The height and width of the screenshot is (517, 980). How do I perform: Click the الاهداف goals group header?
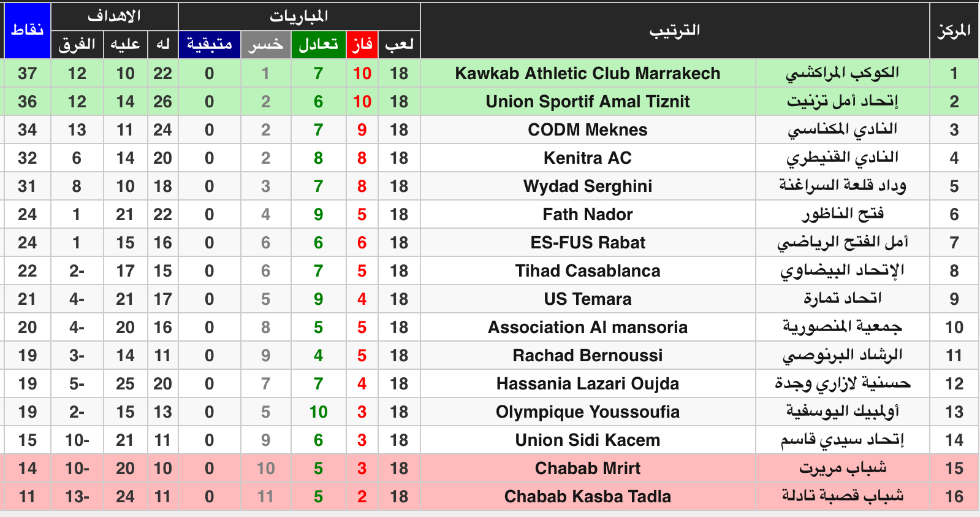[114, 16]
